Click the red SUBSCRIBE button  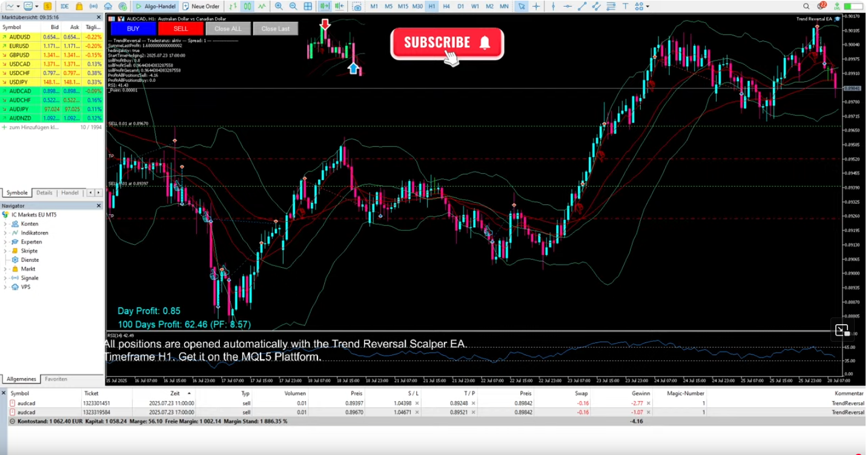pyautogui.click(x=447, y=44)
